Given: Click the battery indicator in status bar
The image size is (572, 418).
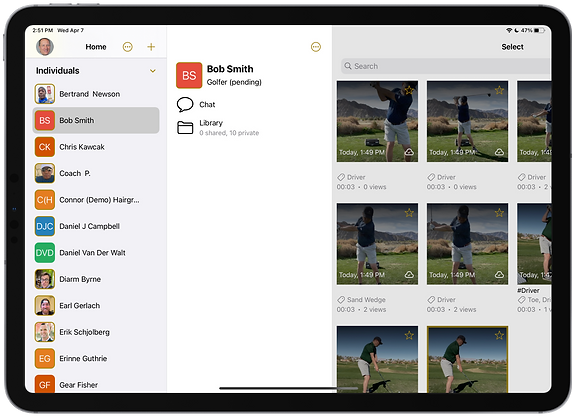Looking at the screenshot, I should click(x=539, y=30).
